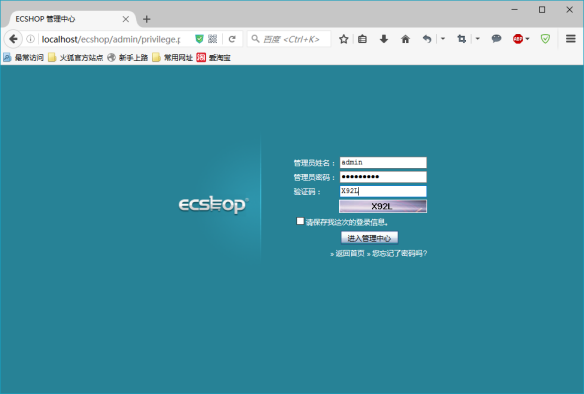Open the chat bubble icon
This screenshot has height=394, width=584.
(x=496, y=39)
